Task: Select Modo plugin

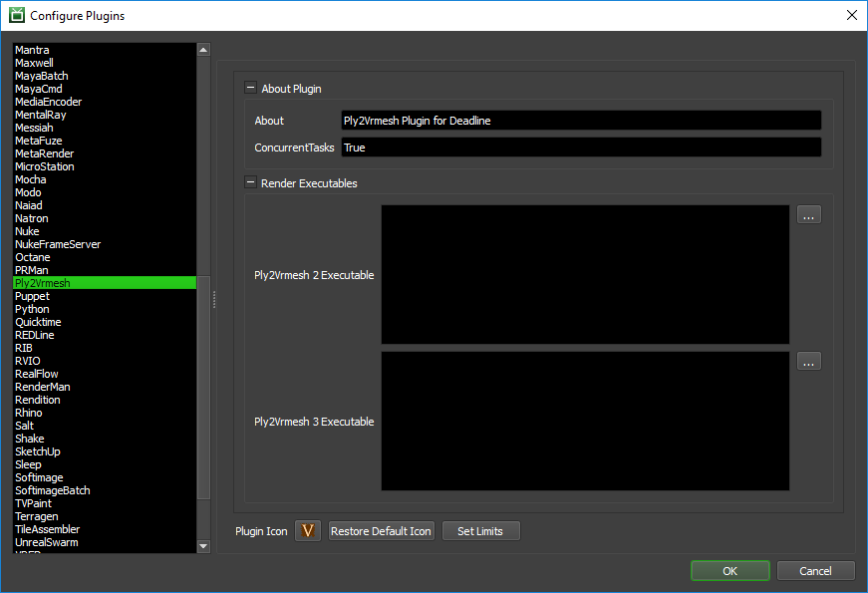Action: pos(105,192)
